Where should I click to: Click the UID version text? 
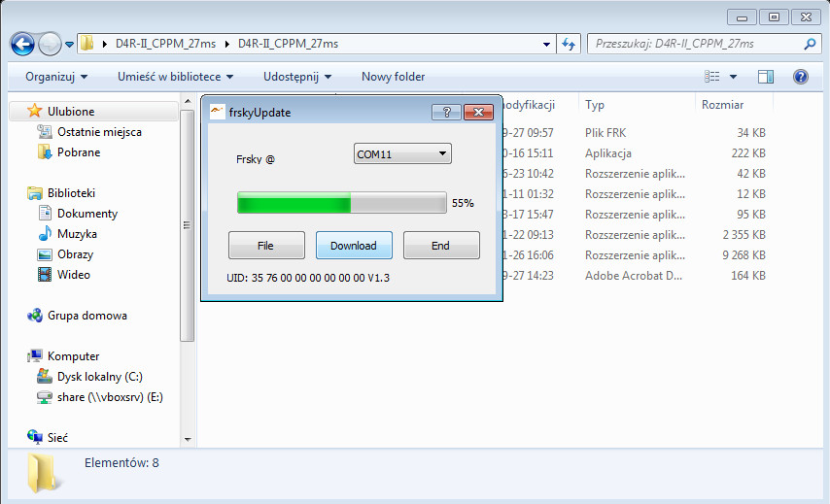[308, 278]
